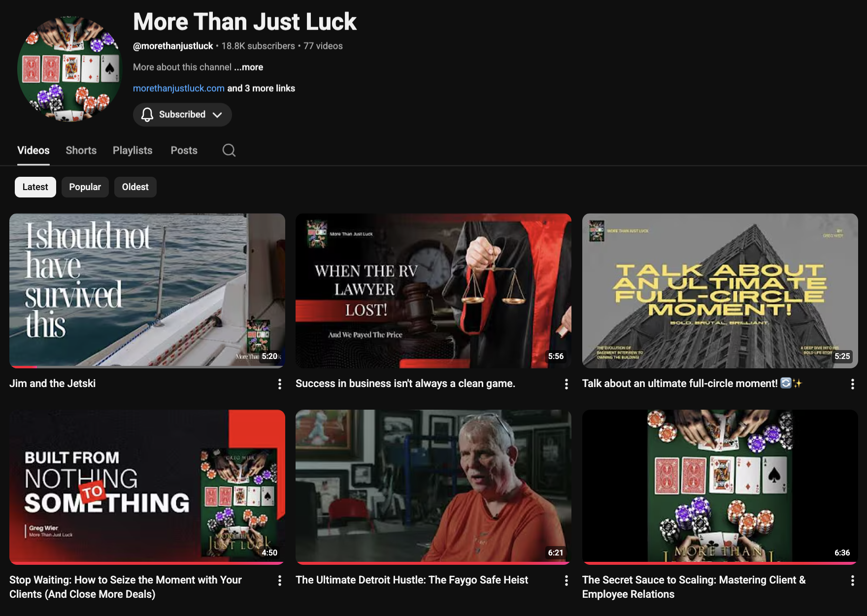
Task: Open options for Faygo Safe Heist video
Action: tap(567, 581)
